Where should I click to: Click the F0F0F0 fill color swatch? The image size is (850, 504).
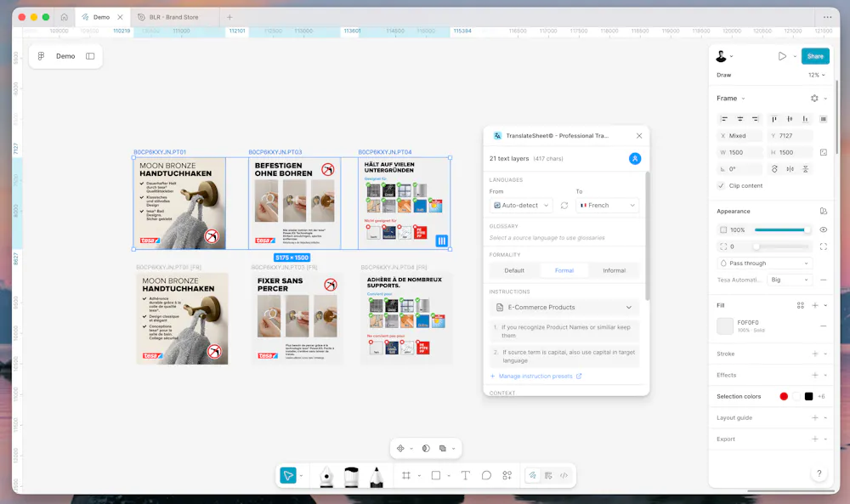[725, 326]
